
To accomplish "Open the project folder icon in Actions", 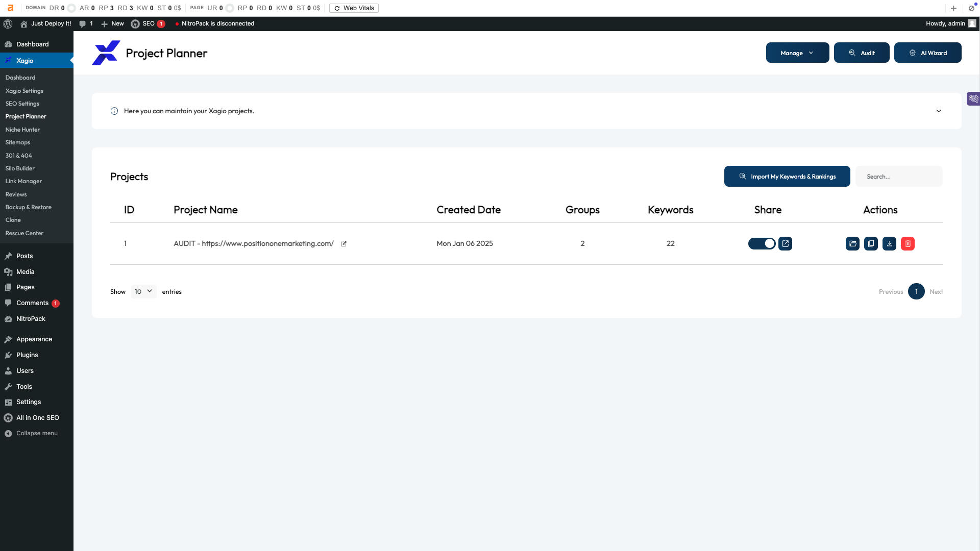I will click(x=852, y=243).
